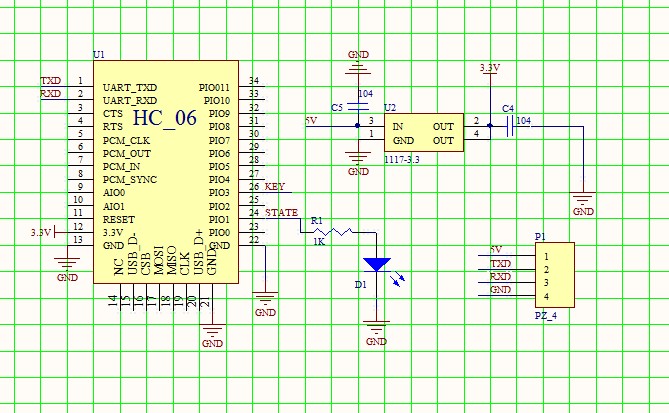Select the PZ_4 connector name label

coord(546,313)
